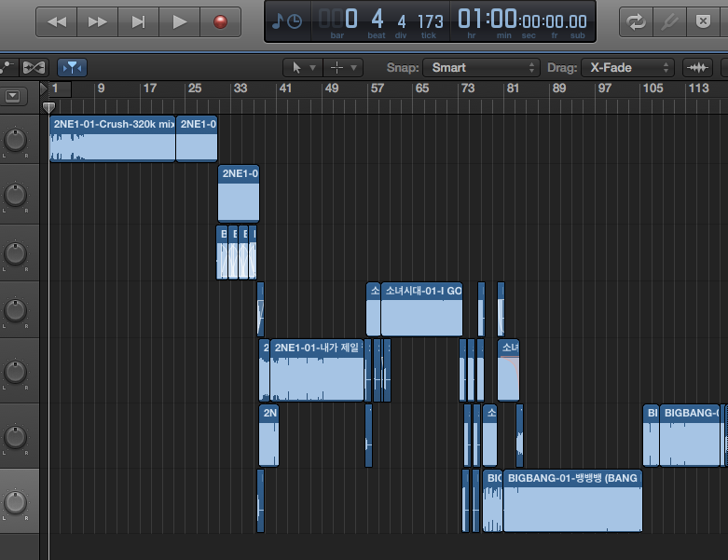Click the playhead marker at bar 1
The image size is (728, 560).
pos(48,108)
